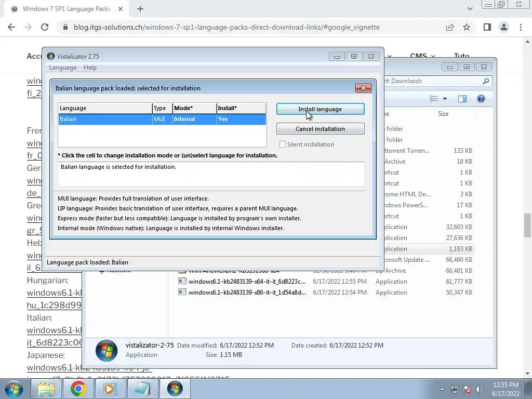
Task: Close the Windows 7 SP1 Language Packs tab
Action: tap(121, 9)
